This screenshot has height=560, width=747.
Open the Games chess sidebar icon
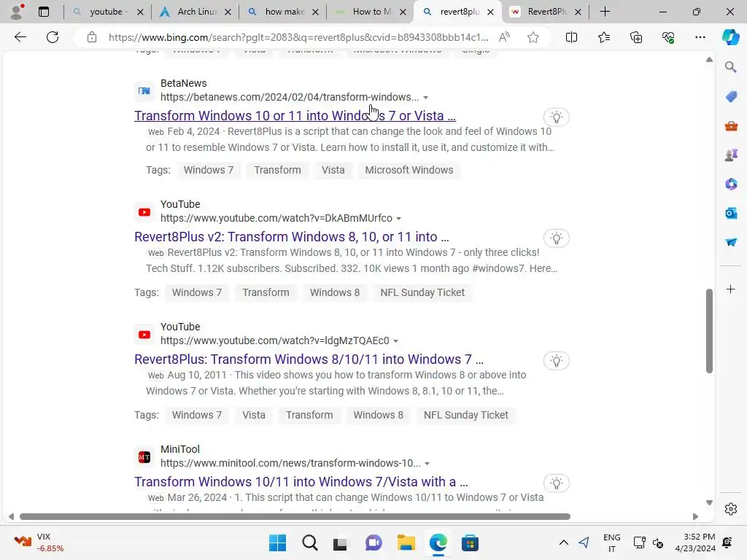[731, 155]
